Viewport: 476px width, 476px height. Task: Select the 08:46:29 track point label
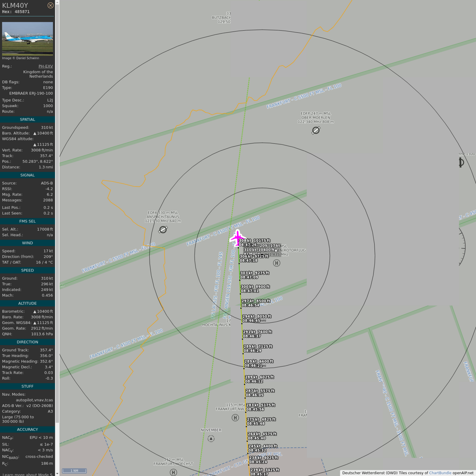point(253,351)
